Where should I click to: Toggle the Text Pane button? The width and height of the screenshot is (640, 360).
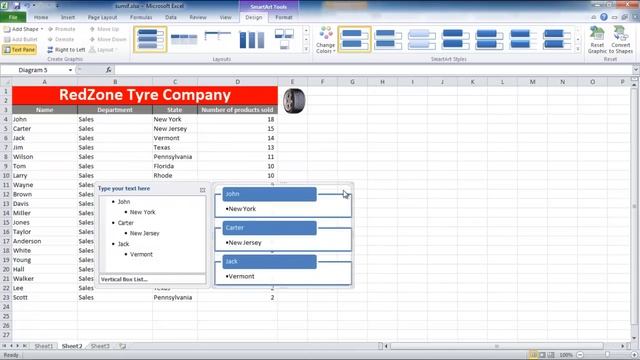pyautogui.click(x=20, y=49)
